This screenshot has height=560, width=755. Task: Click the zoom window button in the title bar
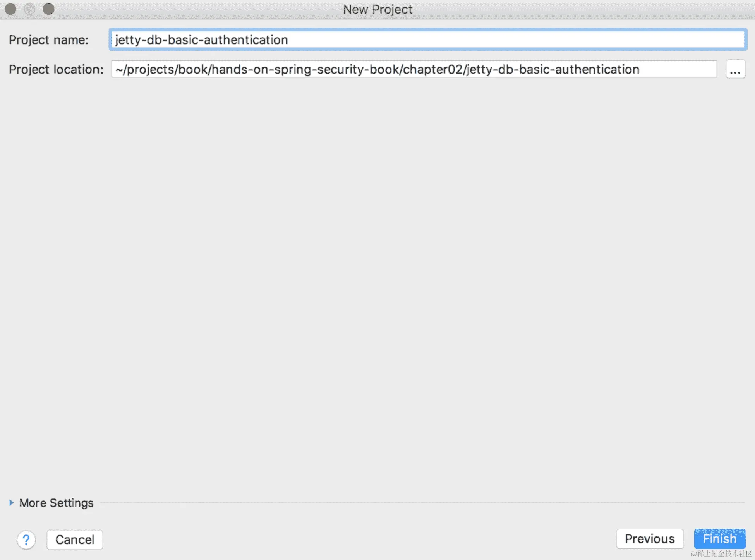[x=48, y=9]
